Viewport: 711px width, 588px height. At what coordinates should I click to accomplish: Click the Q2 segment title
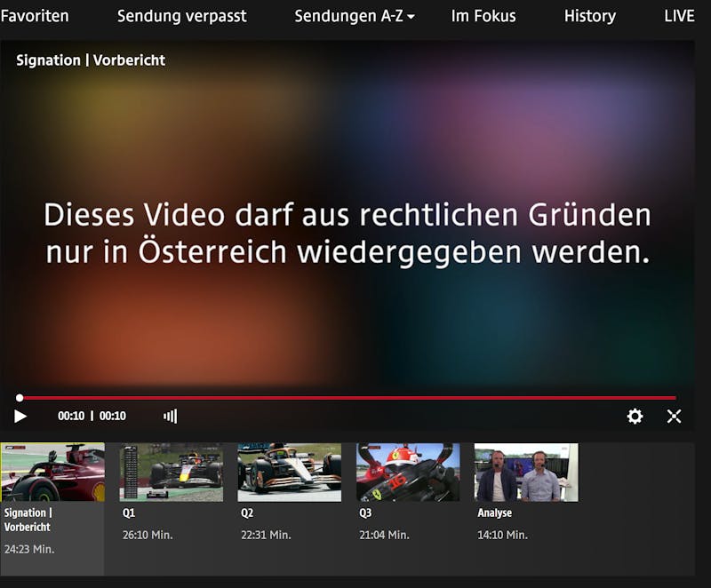[x=247, y=513]
